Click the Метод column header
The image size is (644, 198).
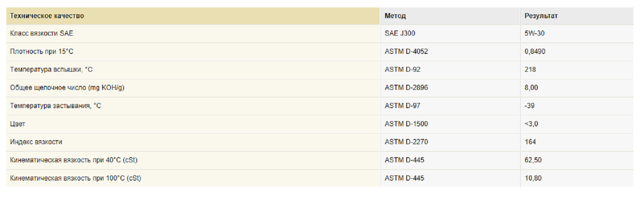click(x=395, y=16)
